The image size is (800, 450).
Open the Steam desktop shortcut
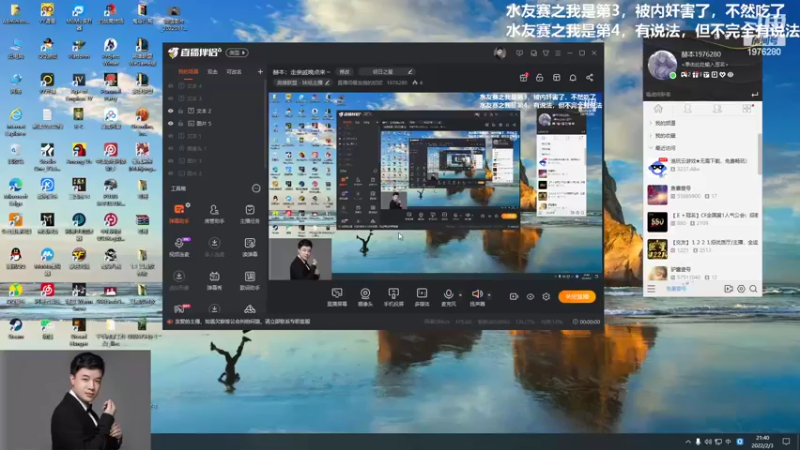pos(15,329)
